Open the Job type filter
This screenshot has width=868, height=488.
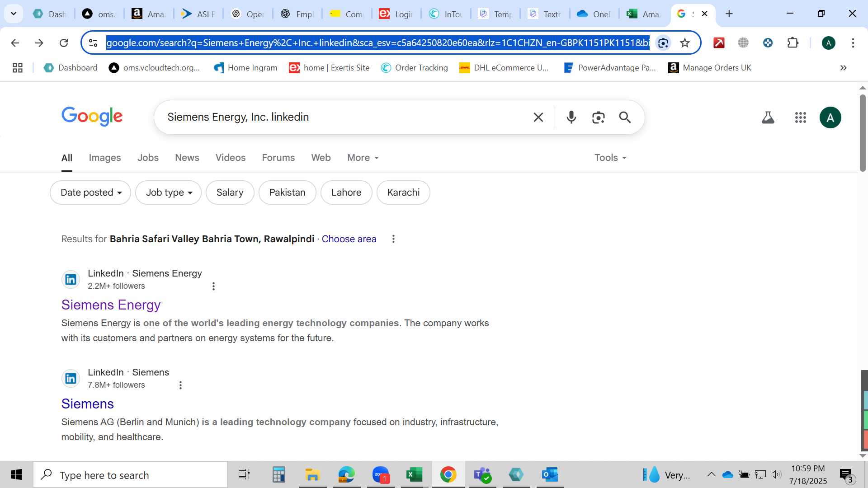tap(168, 192)
